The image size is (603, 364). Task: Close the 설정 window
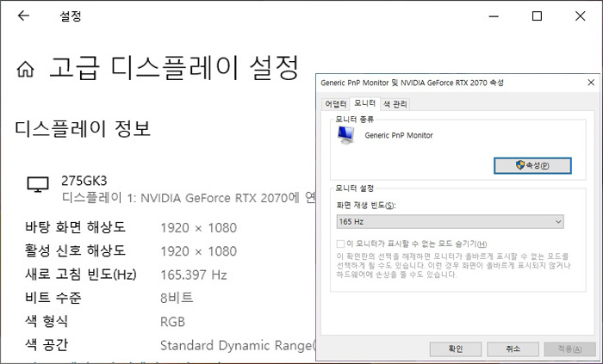coord(579,16)
